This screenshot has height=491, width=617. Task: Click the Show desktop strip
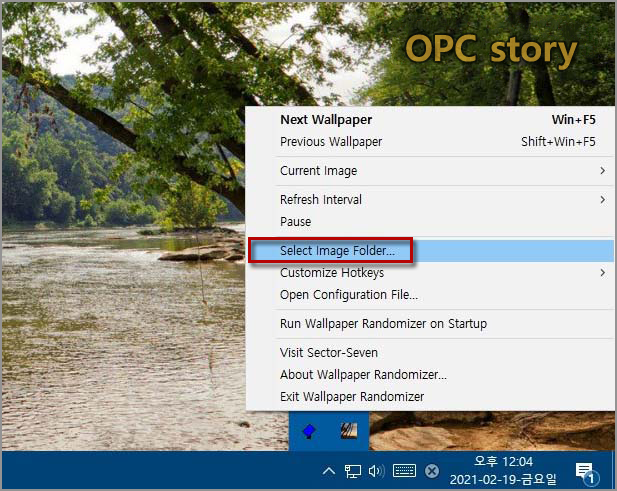click(x=614, y=471)
